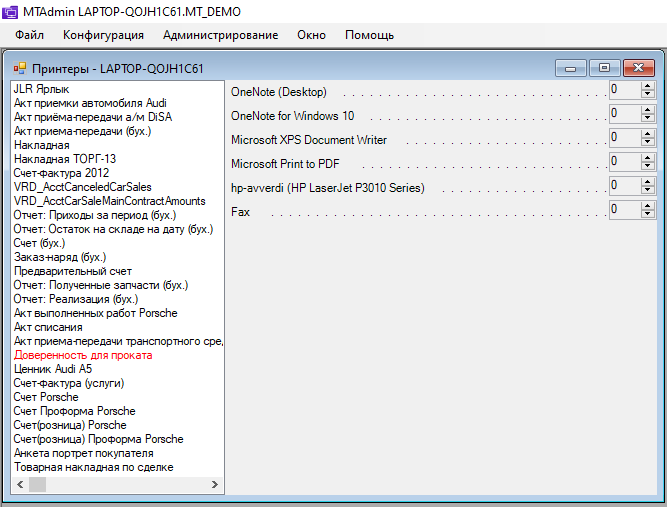The image size is (667, 507).
Task: Maximize the Принтеры child window
Action: pyautogui.click(x=603, y=68)
